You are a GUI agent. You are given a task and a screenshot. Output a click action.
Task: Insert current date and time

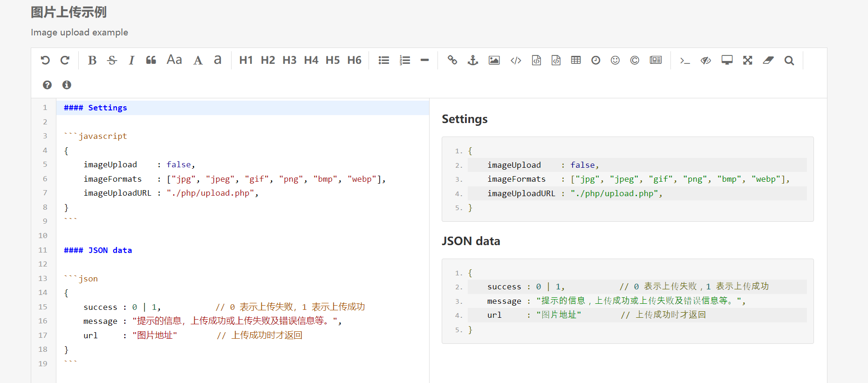[x=595, y=60]
